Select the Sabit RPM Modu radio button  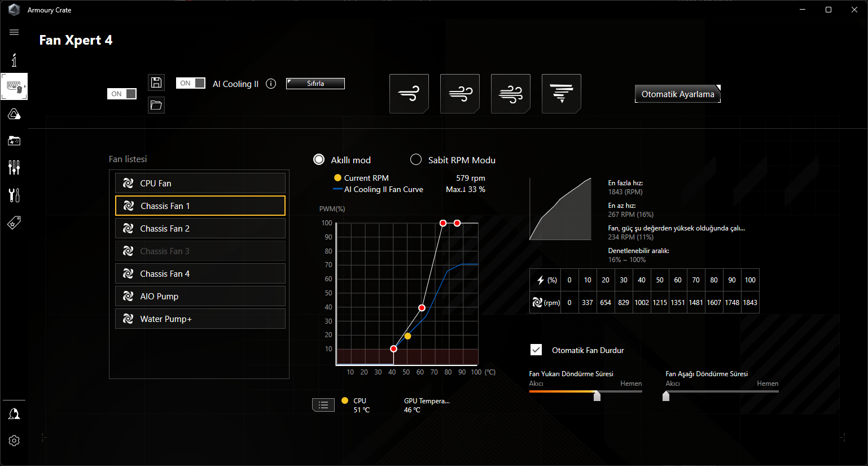coord(416,159)
